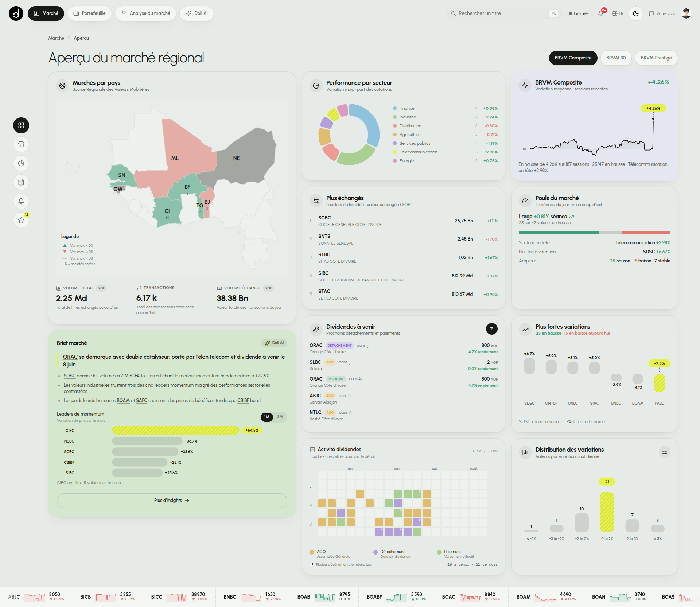Open Distribution des variations filter settings
Screen dimensions: 700x607
(665, 452)
